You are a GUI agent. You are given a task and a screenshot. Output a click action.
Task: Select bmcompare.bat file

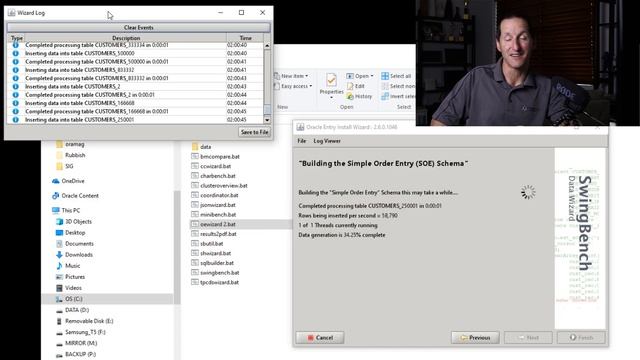click(x=216, y=156)
